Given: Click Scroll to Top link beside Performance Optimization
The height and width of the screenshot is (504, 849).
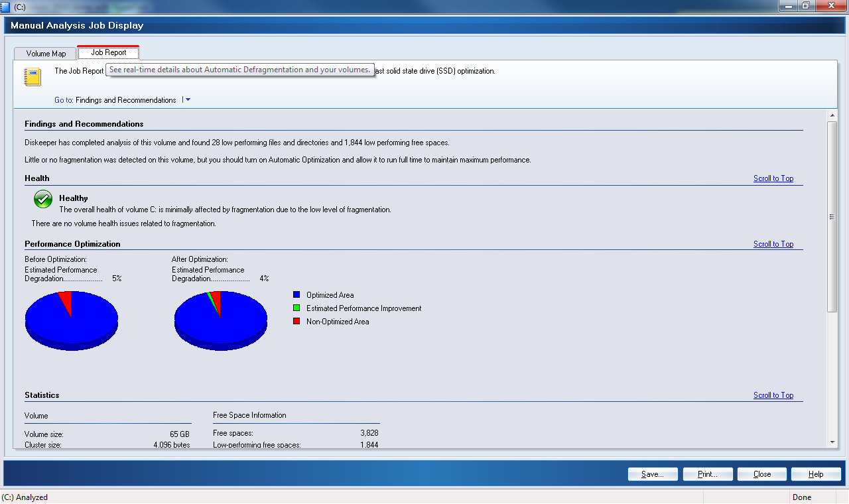Looking at the screenshot, I should click(773, 244).
